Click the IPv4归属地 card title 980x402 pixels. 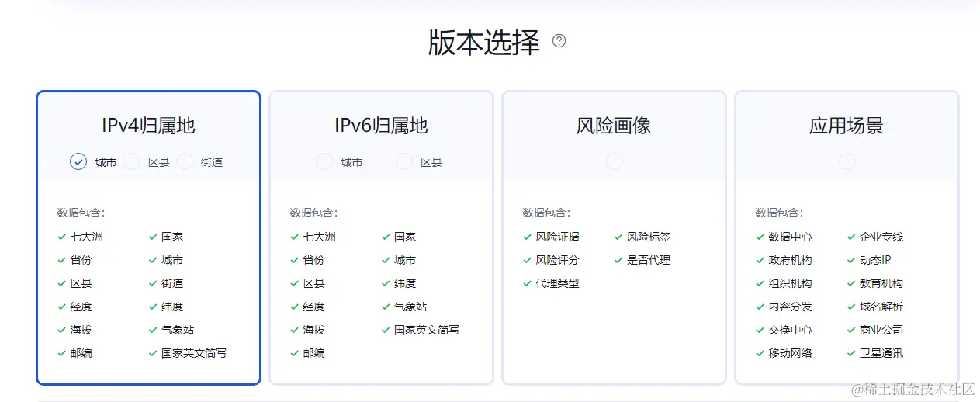click(148, 126)
